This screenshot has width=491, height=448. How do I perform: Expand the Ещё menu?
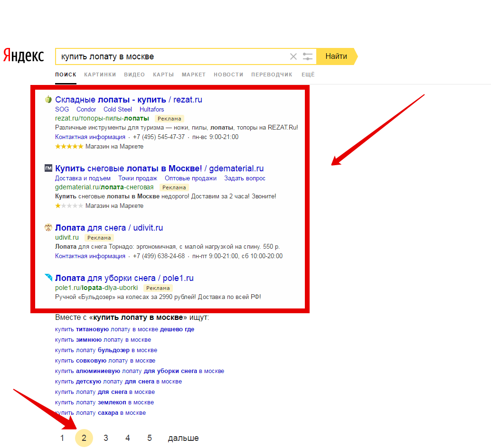308,75
